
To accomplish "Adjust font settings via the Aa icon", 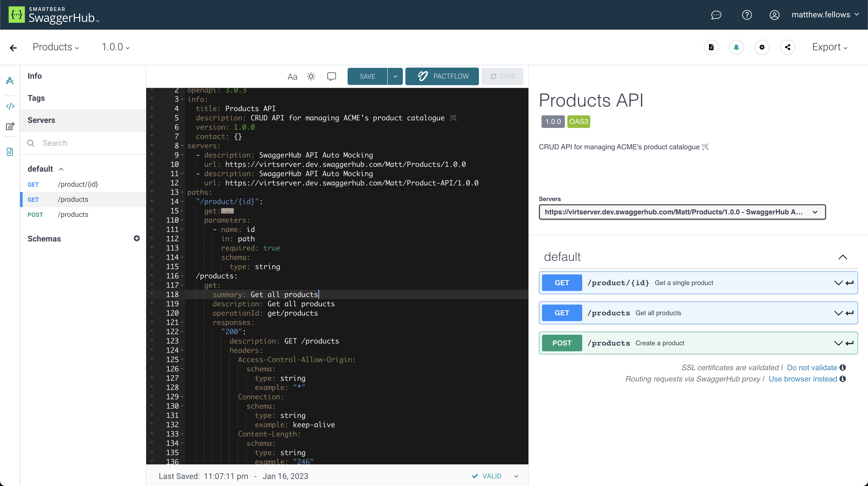I will [x=292, y=76].
